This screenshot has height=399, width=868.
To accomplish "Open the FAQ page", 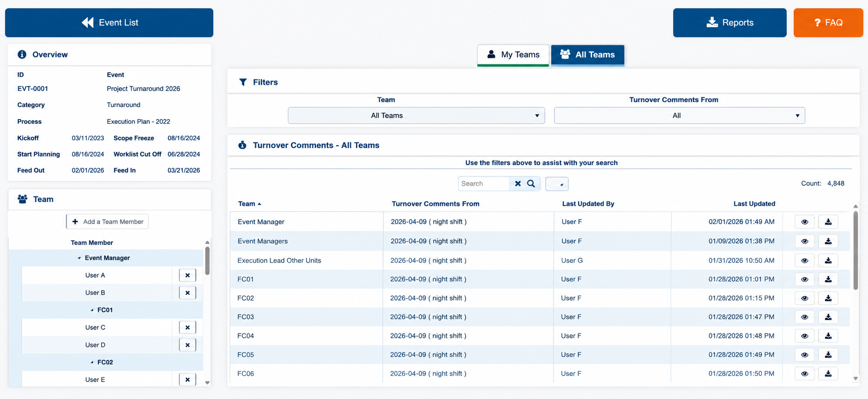I will (828, 23).
